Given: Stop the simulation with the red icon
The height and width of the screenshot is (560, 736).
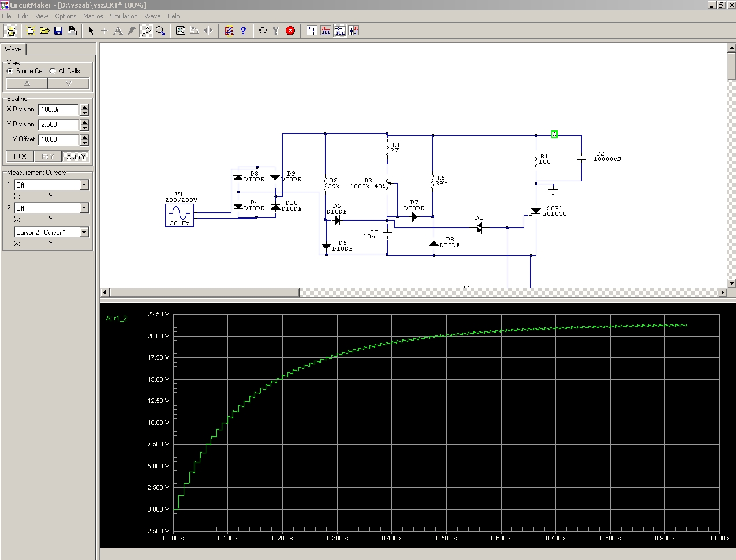Looking at the screenshot, I should click(290, 31).
